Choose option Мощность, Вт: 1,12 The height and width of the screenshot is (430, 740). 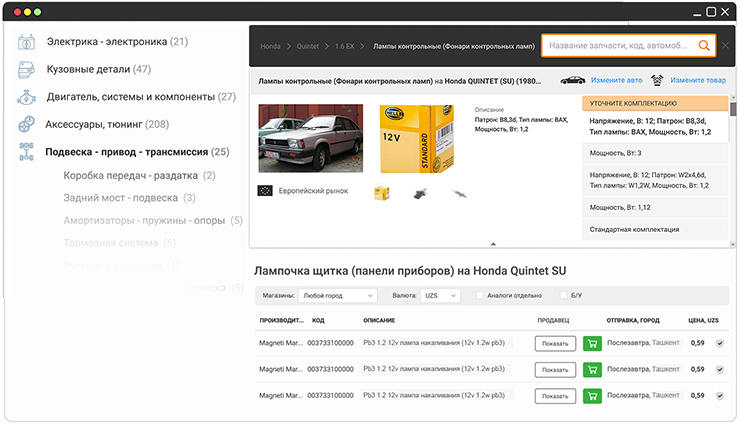[x=655, y=208]
